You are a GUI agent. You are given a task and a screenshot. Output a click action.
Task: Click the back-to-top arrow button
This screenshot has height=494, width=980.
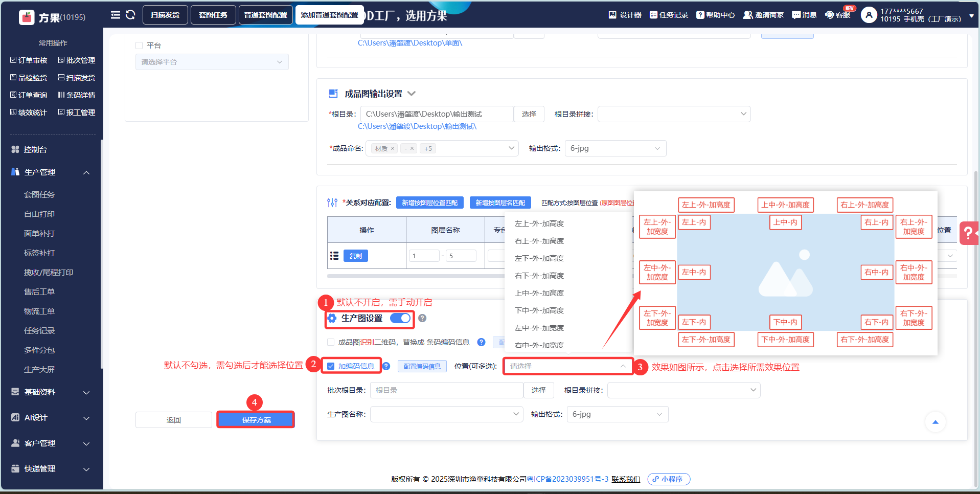point(936,422)
